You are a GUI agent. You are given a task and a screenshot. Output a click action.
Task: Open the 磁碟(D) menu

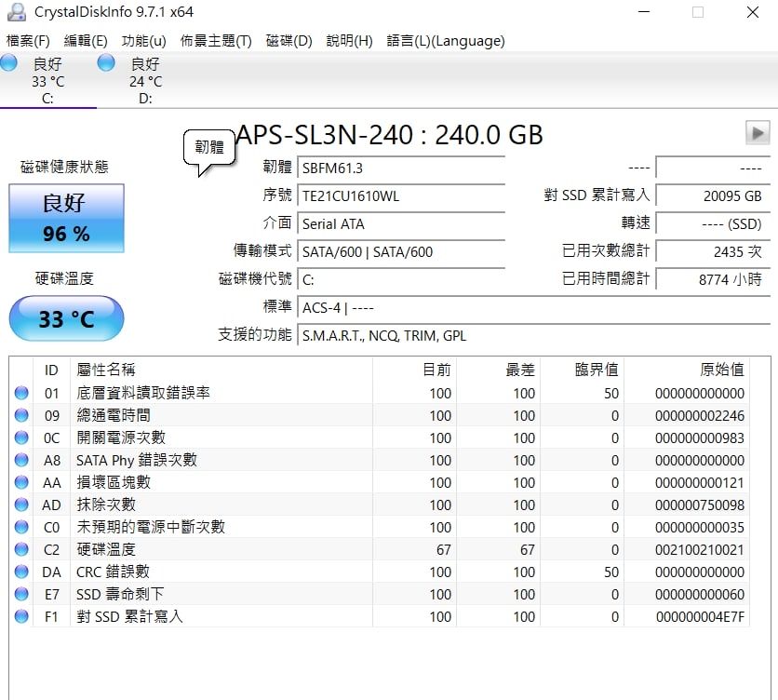coord(288,41)
